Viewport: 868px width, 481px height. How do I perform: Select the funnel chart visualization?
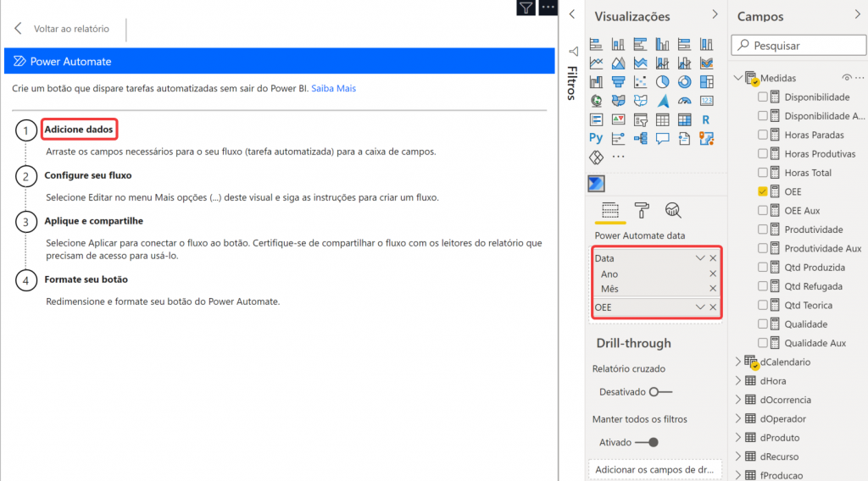tap(618, 82)
